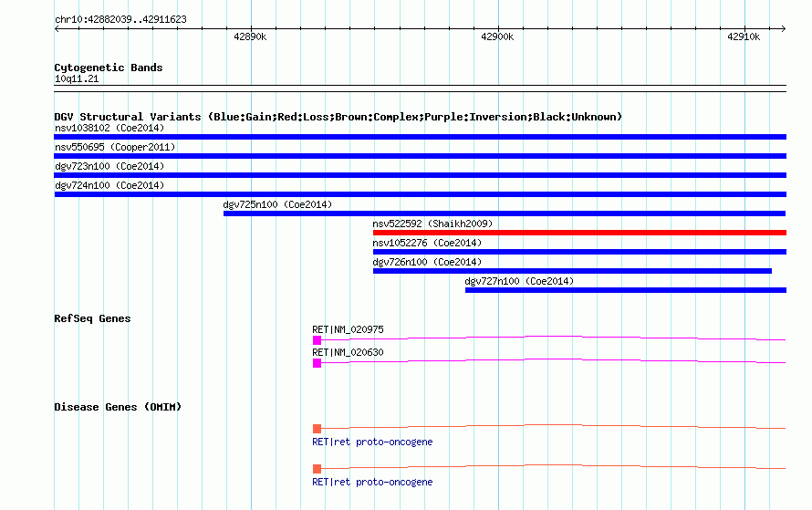Select the blue bar under dgv724n100
Screen dimensions: 812x510
pos(421,194)
